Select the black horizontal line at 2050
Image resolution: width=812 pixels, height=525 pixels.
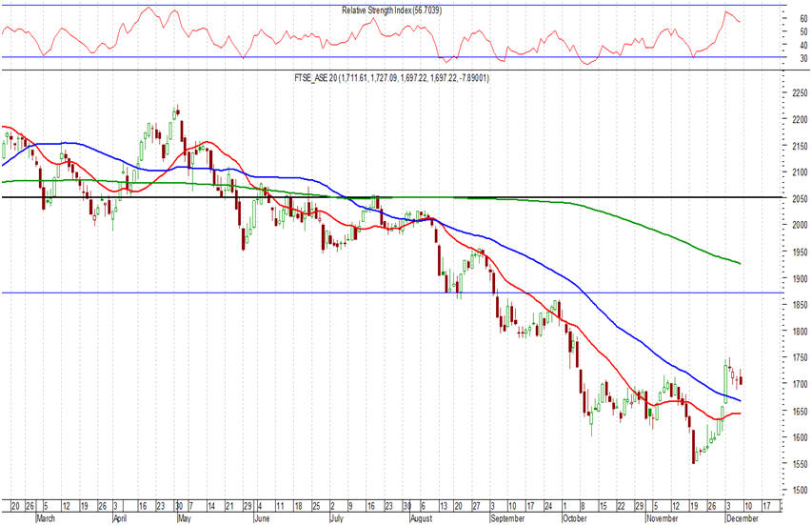coord(571,197)
